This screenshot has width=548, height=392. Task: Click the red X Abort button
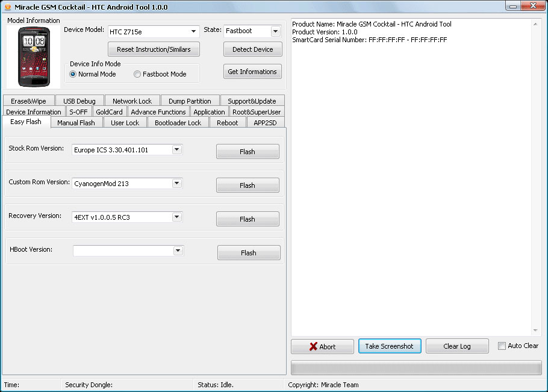322,346
